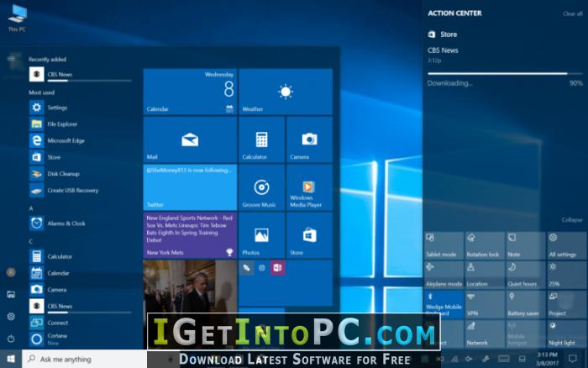The image size is (588, 368).
Task: Click the 'A' letter header in app list
Action: (x=31, y=208)
